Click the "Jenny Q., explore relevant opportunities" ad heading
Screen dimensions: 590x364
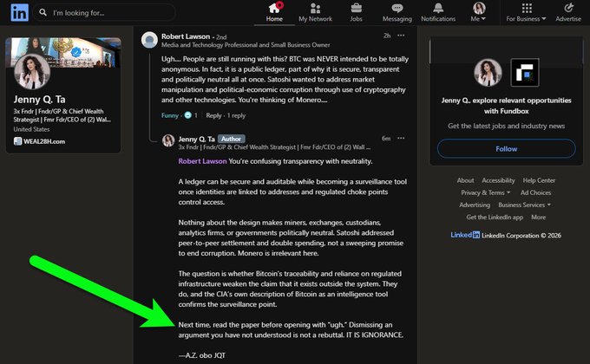click(x=506, y=106)
